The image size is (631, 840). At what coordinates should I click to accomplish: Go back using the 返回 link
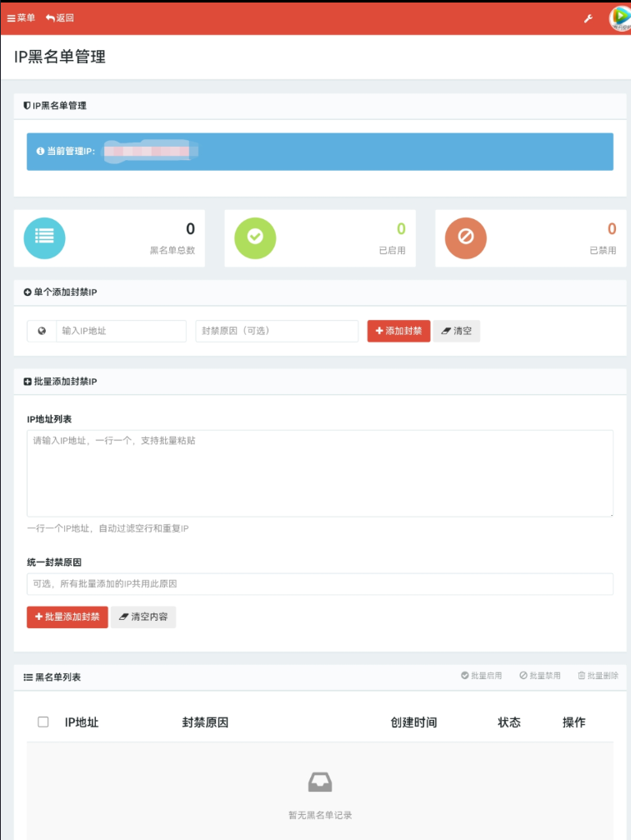(x=60, y=17)
